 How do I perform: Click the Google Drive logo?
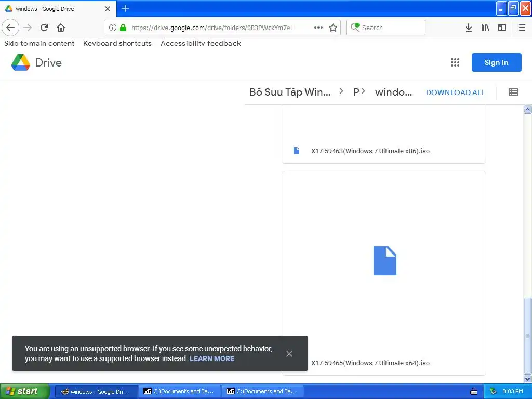click(x=36, y=62)
